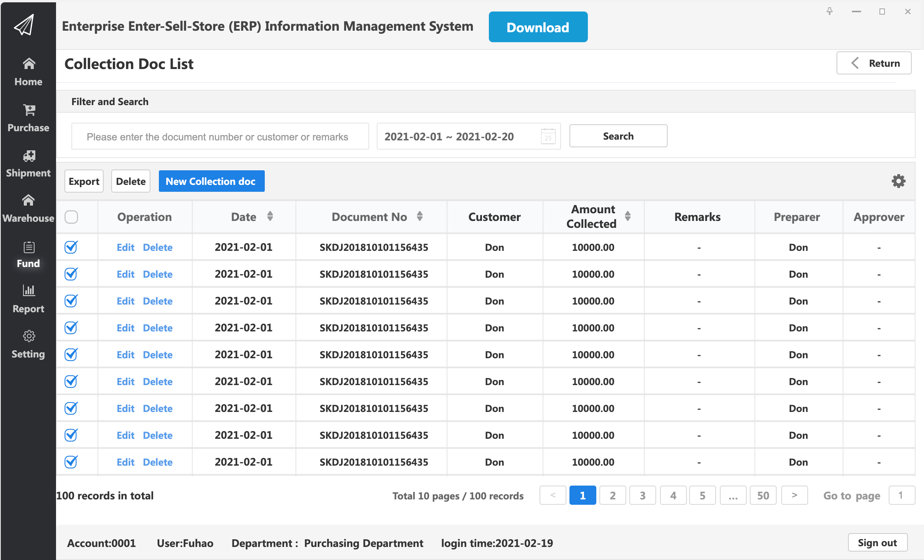This screenshot has width=924, height=560.
Task: Sort by Amount Collected arrows
Action: pyautogui.click(x=628, y=216)
